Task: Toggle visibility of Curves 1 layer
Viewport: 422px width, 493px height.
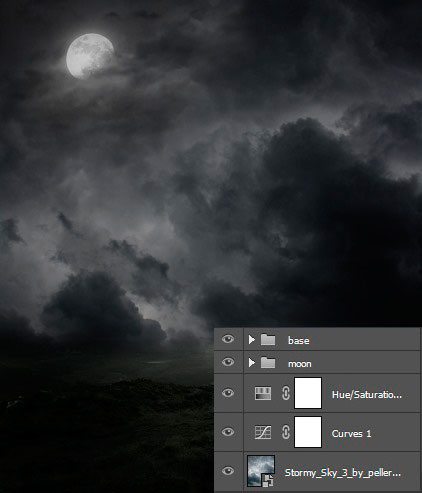Action: tap(228, 432)
